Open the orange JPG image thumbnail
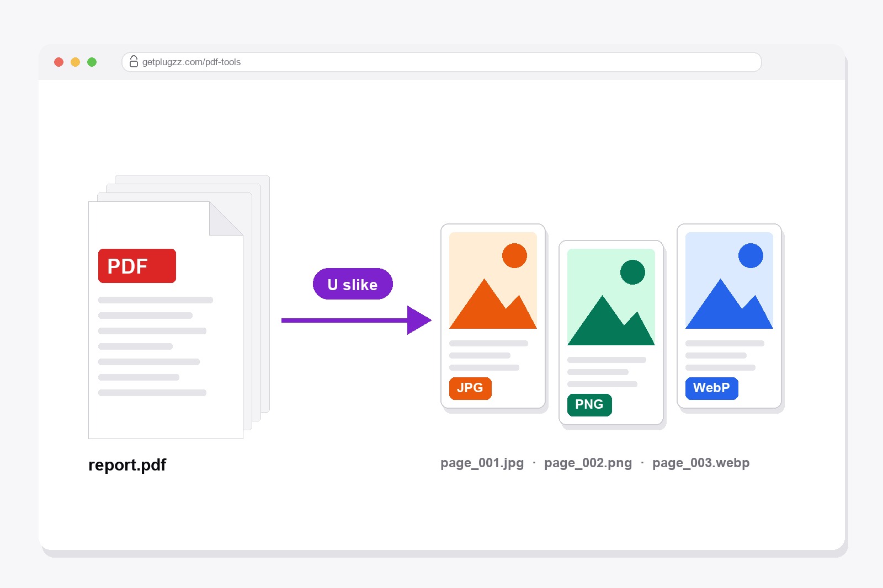The image size is (883, 588). coord(493,280)
